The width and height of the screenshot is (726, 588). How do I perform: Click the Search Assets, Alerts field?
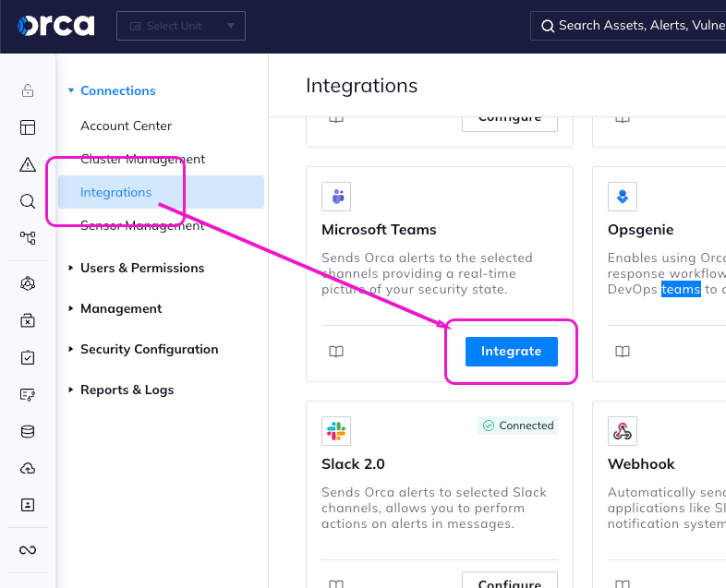pos(628,26)
